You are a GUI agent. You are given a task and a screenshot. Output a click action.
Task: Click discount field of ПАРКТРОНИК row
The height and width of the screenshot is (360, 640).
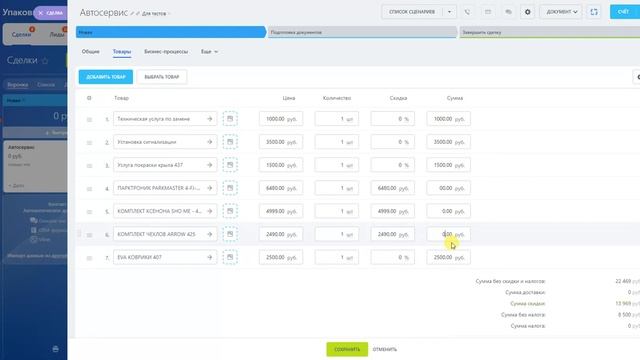(x=392, y=188)
